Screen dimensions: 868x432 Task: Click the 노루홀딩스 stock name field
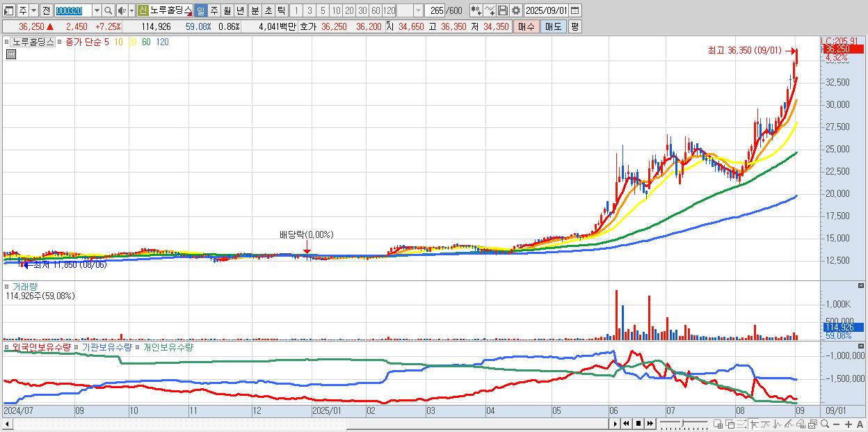point(170,10)
